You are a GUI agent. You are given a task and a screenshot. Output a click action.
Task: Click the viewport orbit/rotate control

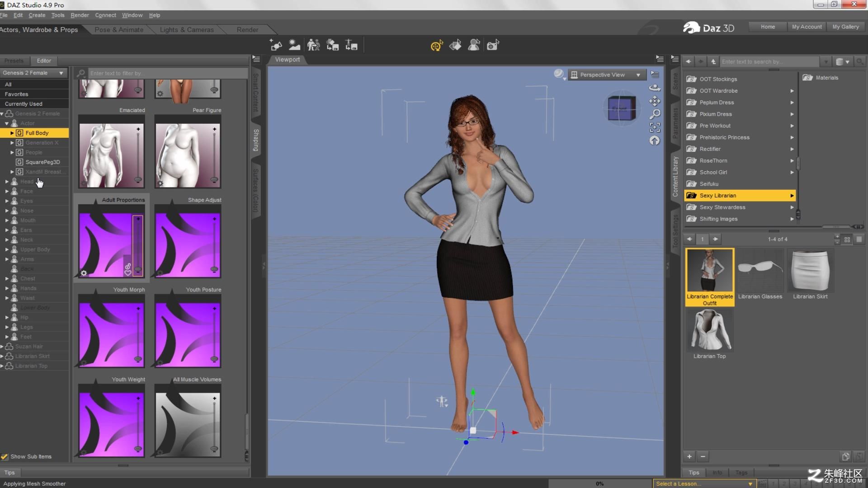click(x=655, y=88)
